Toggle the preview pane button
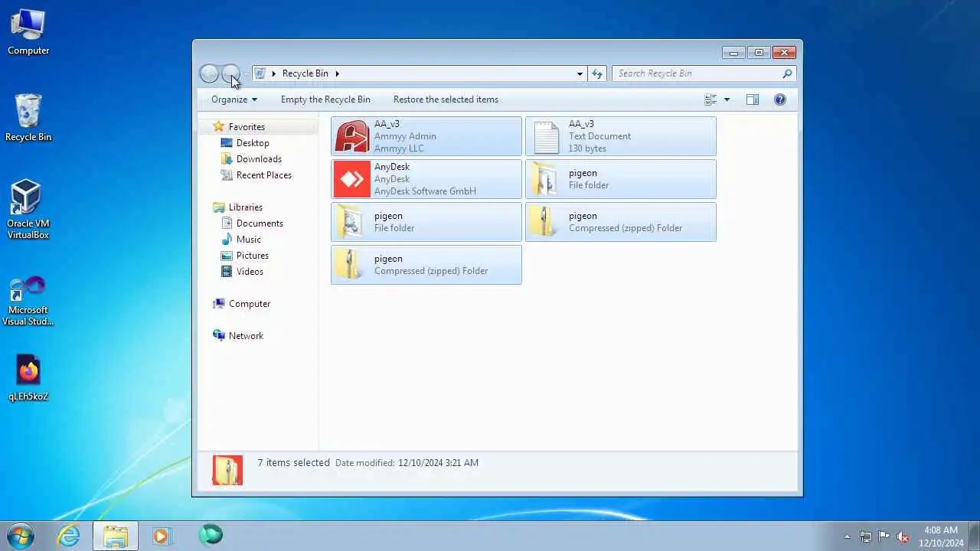Image resolution: width=980 pixels, height=551 pixels. click(753, 99)
